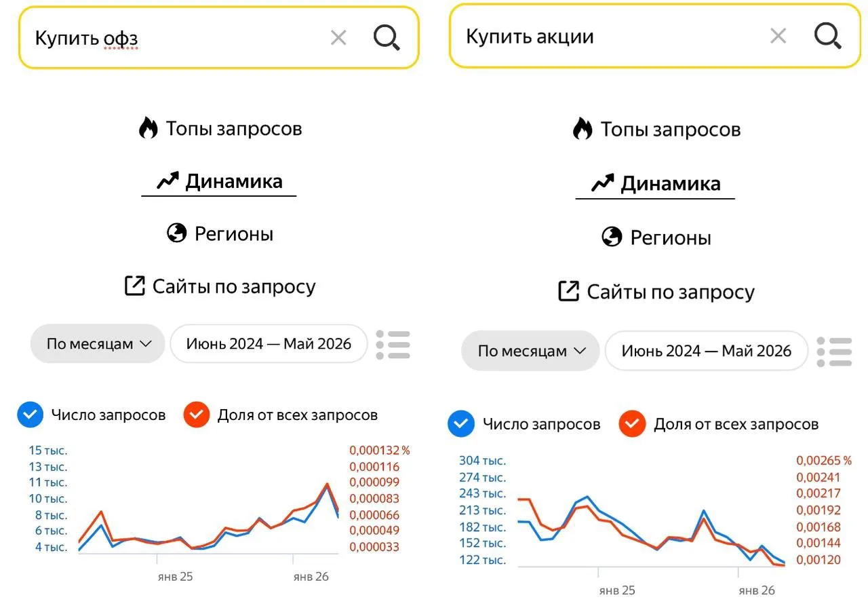Select the 'Динамика' tab in the right panel

pyautogui.click(x=655, y=183)
